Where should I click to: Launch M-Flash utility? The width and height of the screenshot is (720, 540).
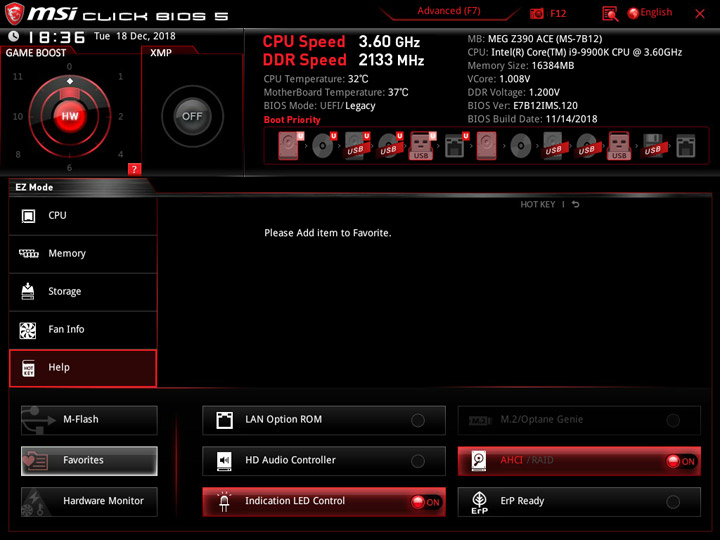pos(89,420)
